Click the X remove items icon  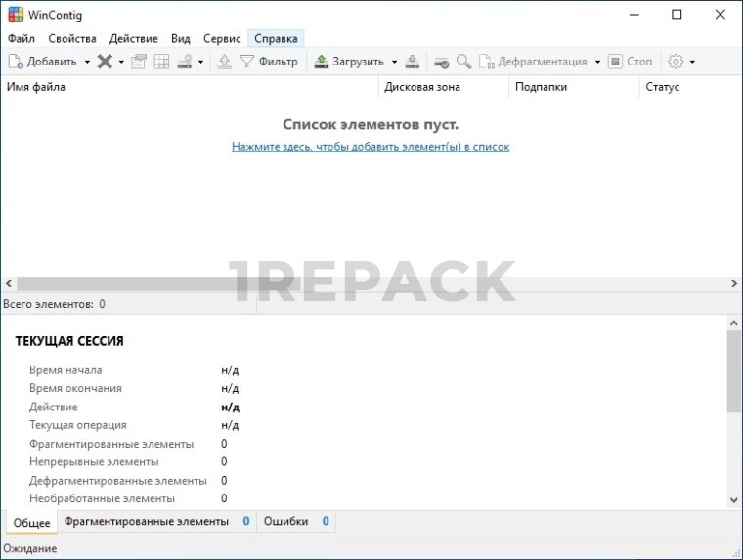105,62
